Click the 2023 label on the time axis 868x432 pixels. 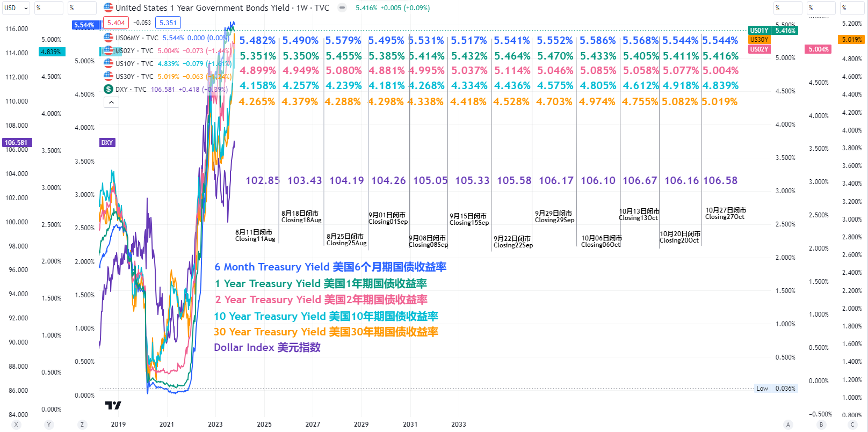(x=215, y=424)
